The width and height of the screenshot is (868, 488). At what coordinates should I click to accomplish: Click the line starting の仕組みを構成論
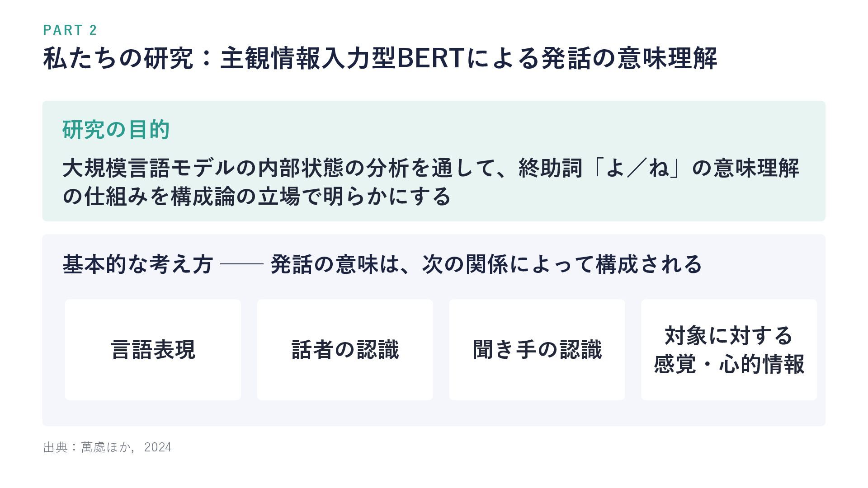[256, 196]
